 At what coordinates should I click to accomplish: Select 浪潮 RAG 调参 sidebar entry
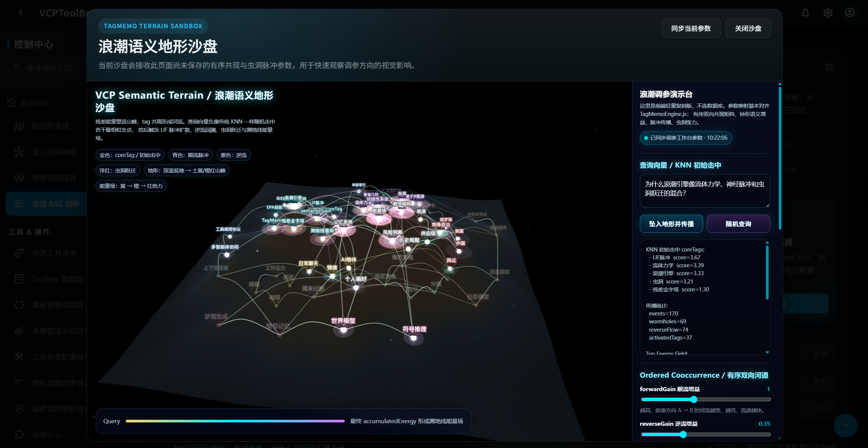pyautogui.click(x=46, y=204)
